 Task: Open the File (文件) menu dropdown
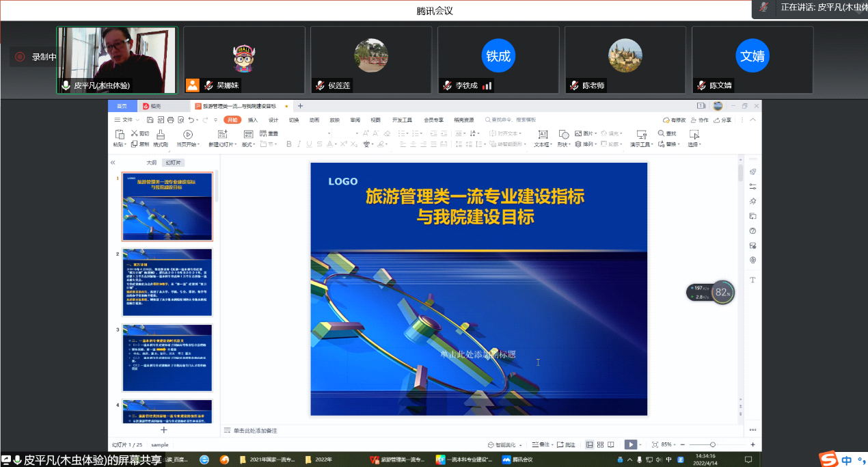pos(126,120)
